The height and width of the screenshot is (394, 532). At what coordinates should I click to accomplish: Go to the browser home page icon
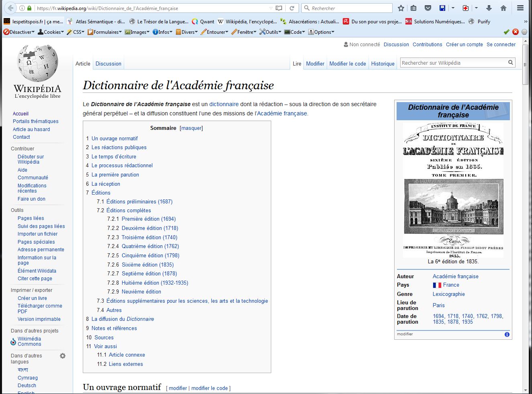coord(503,8)
